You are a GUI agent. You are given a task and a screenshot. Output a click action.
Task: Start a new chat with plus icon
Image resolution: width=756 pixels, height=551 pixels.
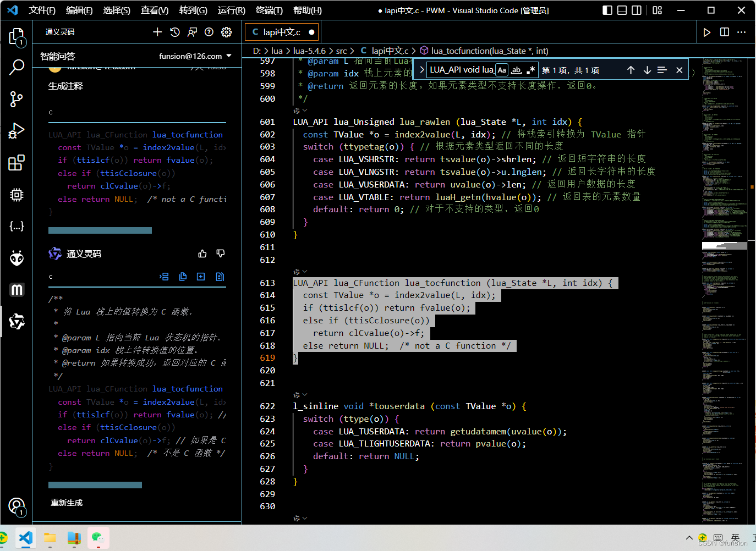coord(157,32)
